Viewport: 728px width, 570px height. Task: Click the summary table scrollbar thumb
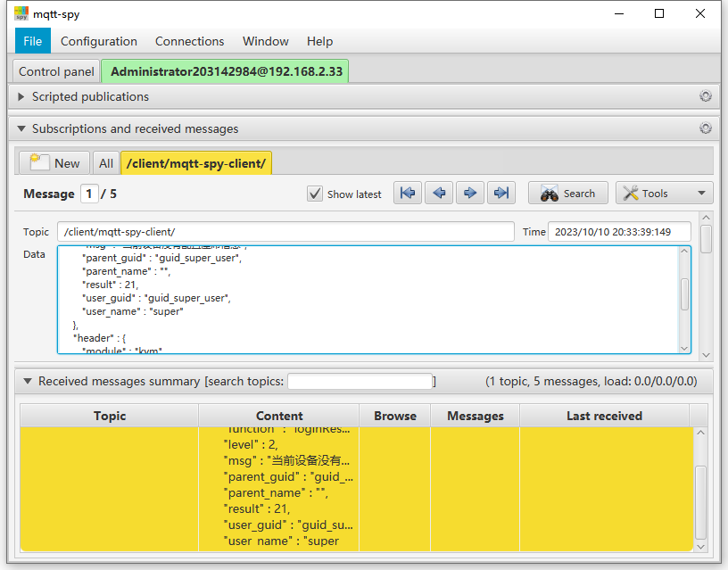click(x=700, y=503)
